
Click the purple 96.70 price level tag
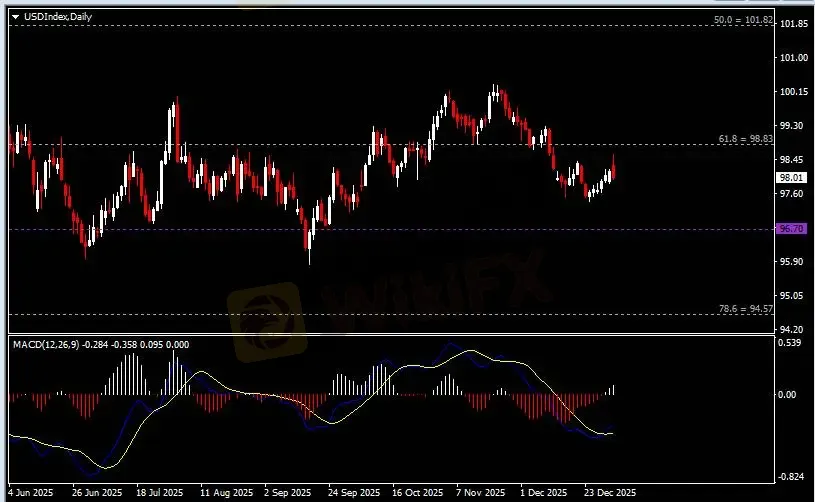pos(791,229)
